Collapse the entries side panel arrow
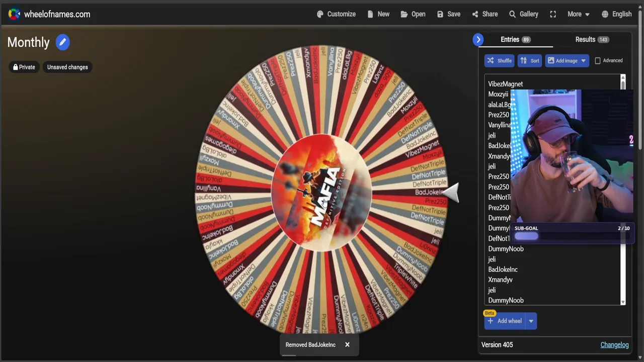 (x=478, y=39)
